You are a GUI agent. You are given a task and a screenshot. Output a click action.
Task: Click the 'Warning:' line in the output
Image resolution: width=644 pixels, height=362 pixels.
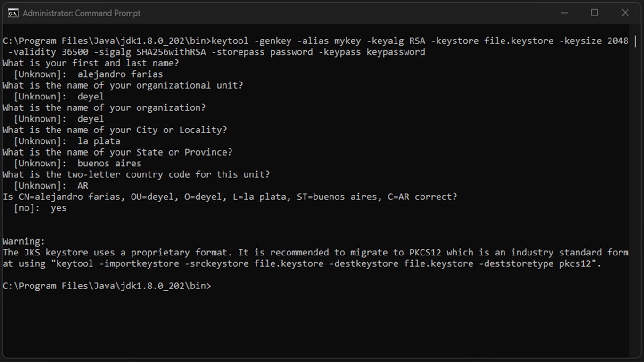[24, 241]
